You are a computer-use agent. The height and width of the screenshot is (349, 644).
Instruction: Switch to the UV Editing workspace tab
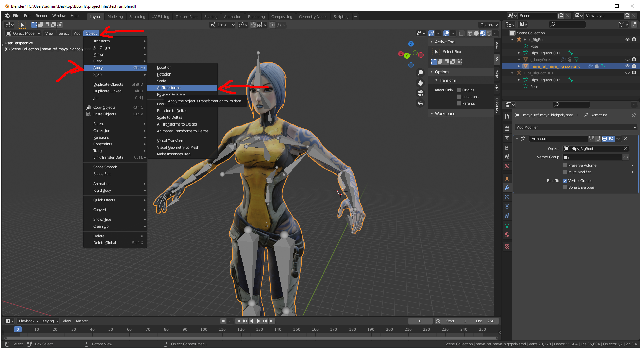click(x=160, y=17)
